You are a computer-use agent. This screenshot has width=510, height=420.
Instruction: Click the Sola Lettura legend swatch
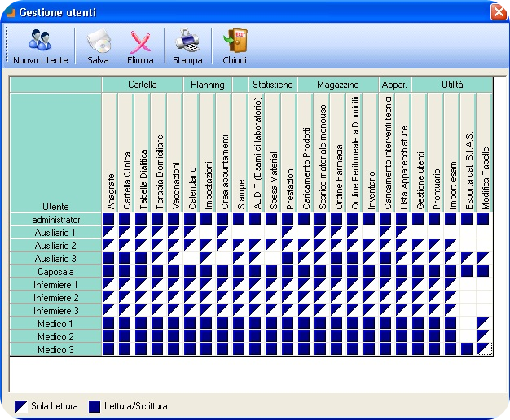(x=21, y=407)
